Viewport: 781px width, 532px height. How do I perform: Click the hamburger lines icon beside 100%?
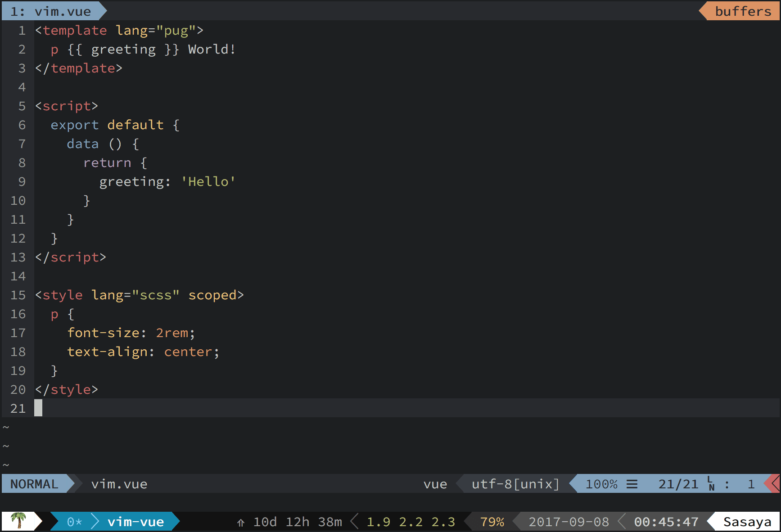[632, 484]
